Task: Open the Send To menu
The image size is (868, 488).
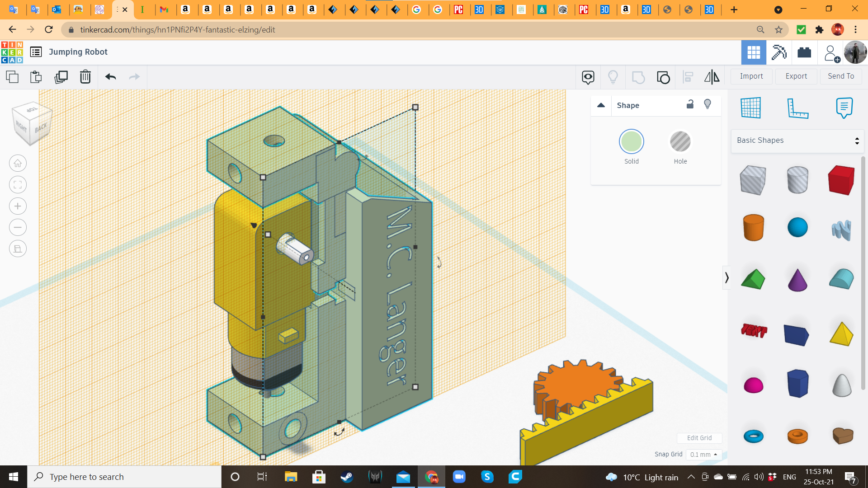Action: 841,76
